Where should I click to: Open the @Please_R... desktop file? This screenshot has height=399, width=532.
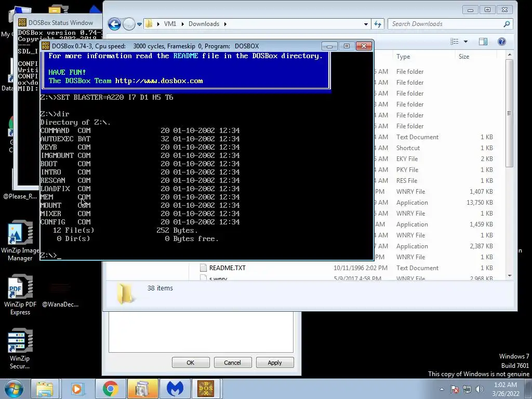click(x=20, y=196)
